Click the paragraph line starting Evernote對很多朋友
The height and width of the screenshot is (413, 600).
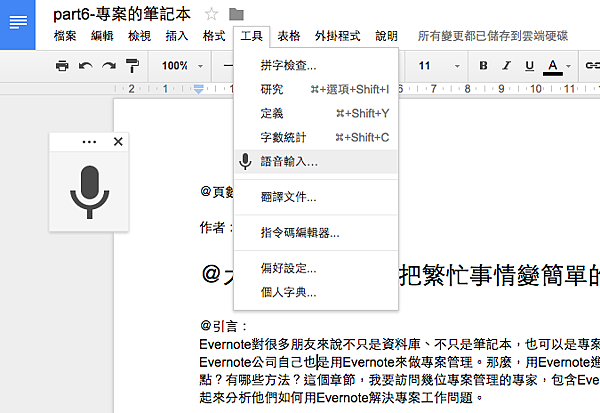coord(399,344)
